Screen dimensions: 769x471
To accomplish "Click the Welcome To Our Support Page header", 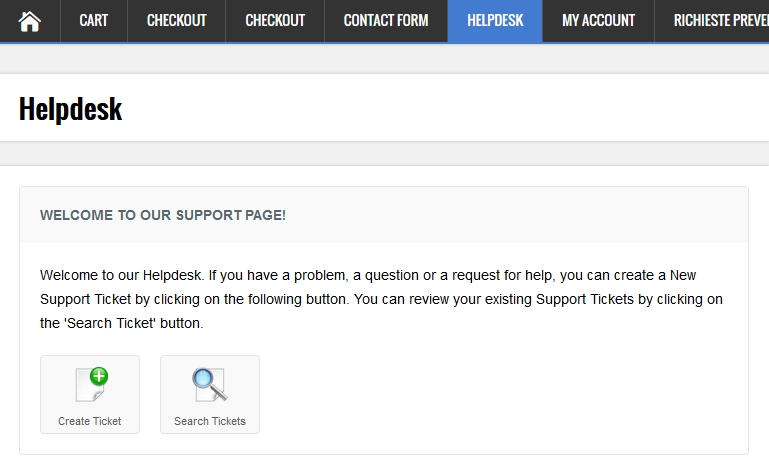I will coord(163,215).
